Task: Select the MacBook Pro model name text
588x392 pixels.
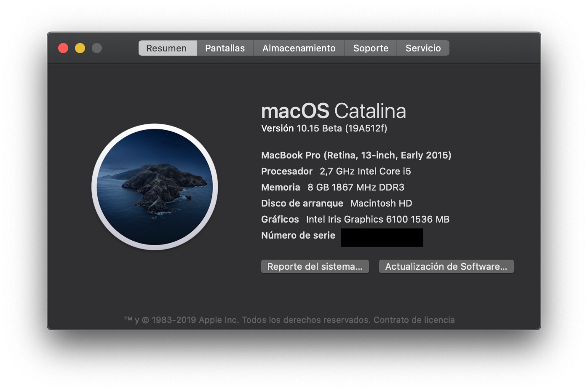Action: tap(356, 155)
